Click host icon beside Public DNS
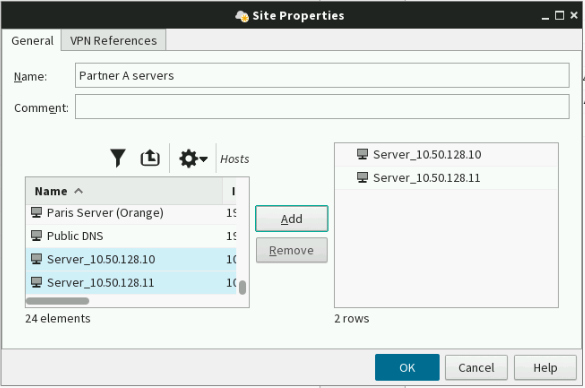This screenshot has height=388, width=585. click(37, 236)
